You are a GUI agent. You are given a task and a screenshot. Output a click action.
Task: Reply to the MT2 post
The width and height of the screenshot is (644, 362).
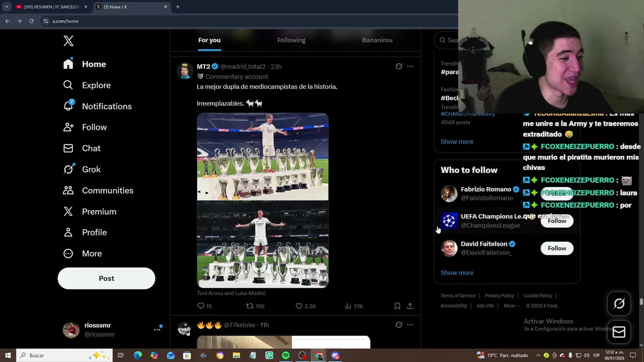tap(205, 306)
